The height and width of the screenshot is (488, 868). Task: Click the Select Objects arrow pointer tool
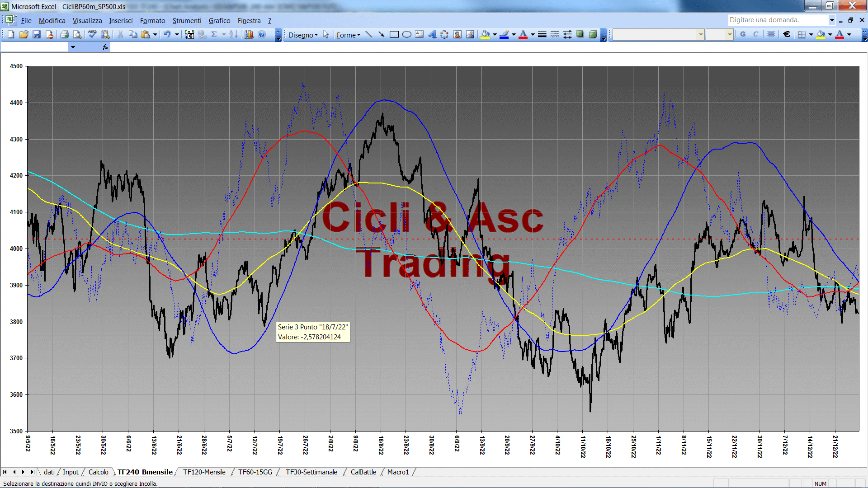tap(326, 34)
